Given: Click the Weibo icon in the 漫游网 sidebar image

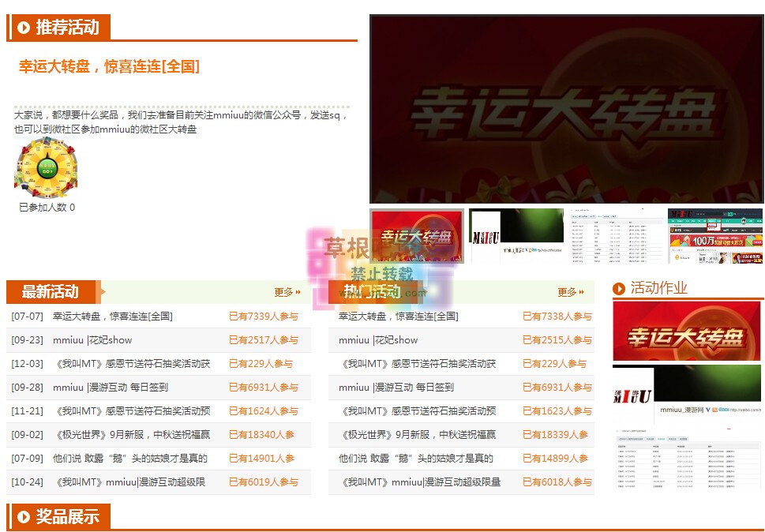Looking at the screenshot, I should (707, 409).
